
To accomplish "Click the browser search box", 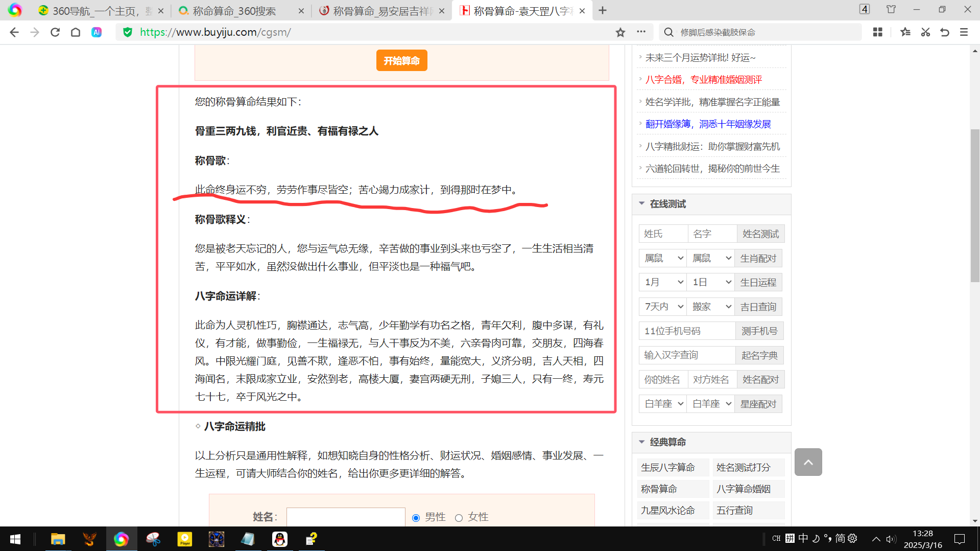I will (x=760, y=32).
